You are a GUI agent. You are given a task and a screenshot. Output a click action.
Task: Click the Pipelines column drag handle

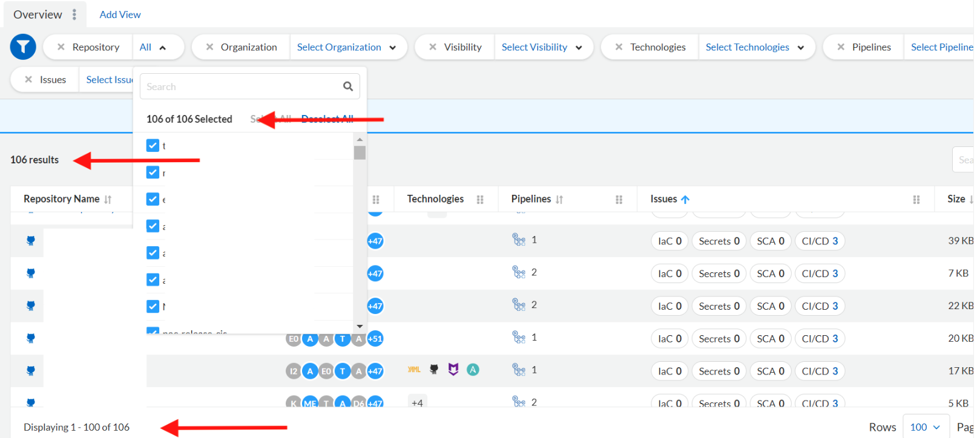point(619,199)
